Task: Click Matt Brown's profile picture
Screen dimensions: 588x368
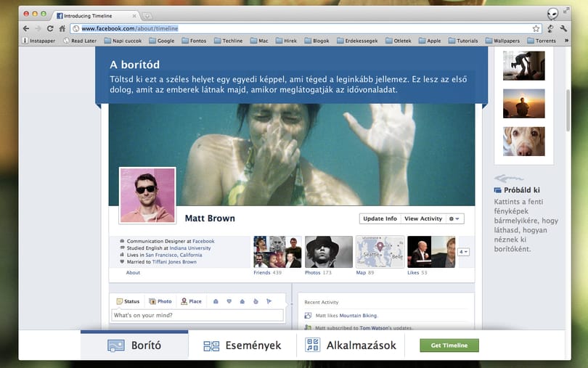Action: tap(147, 195)
